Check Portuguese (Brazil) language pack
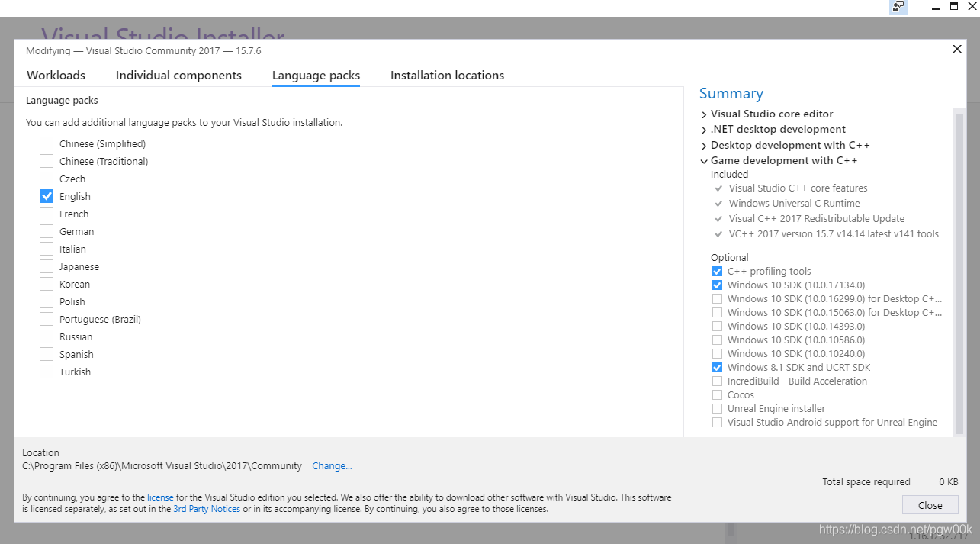Image resolution: width=980 pixels, height=544 pixels. pyautogui.click(x=47, y=319)
